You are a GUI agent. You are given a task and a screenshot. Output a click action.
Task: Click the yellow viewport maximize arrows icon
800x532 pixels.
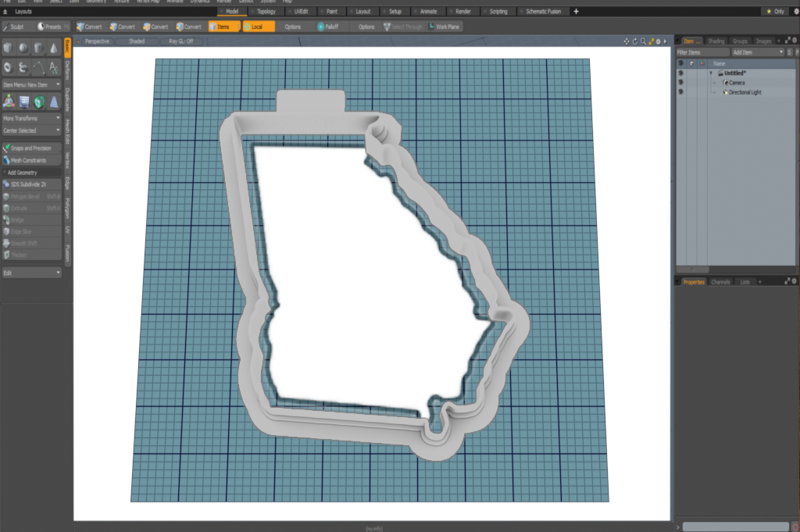[x=651, y=41]
